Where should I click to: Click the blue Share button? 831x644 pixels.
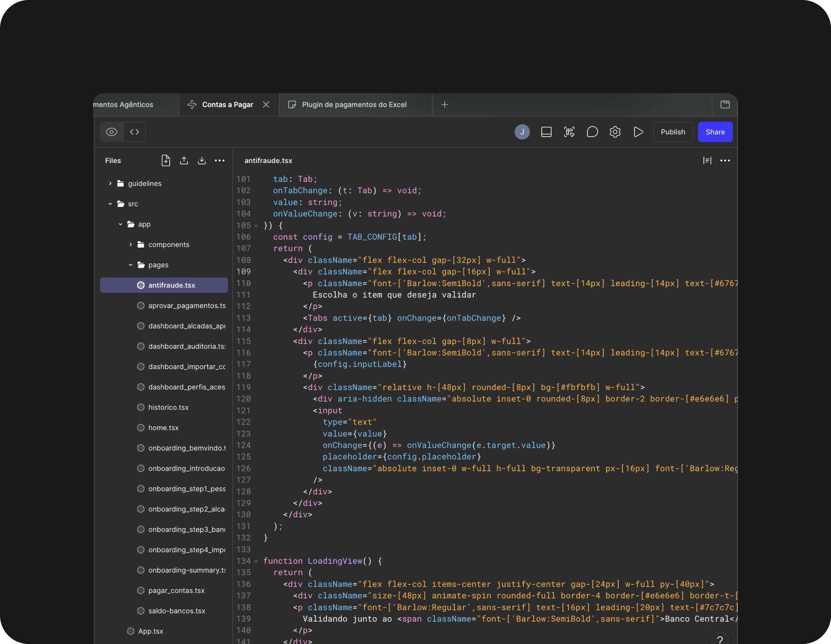[715, 132]
